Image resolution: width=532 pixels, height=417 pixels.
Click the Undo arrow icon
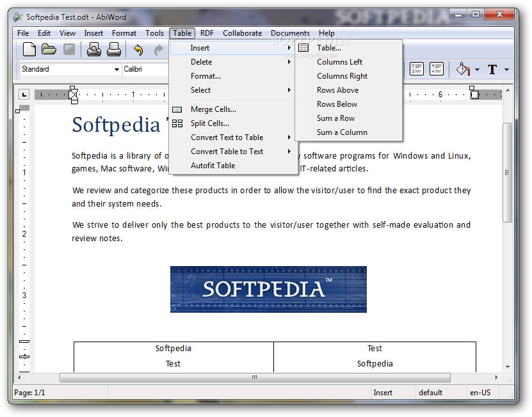pyautogui.click(x=138, y=50)
